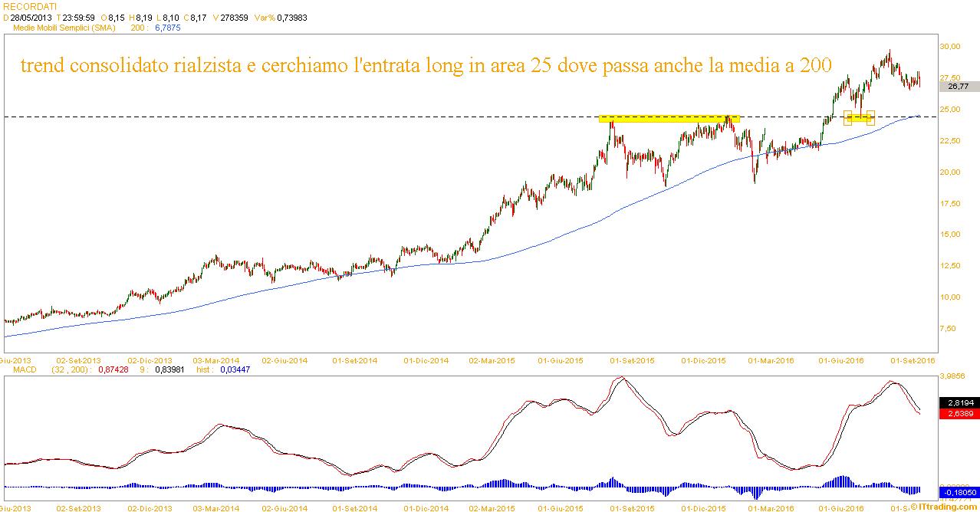Click the time value 23:59:59
This screenshot has height=512, width=980.
click(79, 16)
